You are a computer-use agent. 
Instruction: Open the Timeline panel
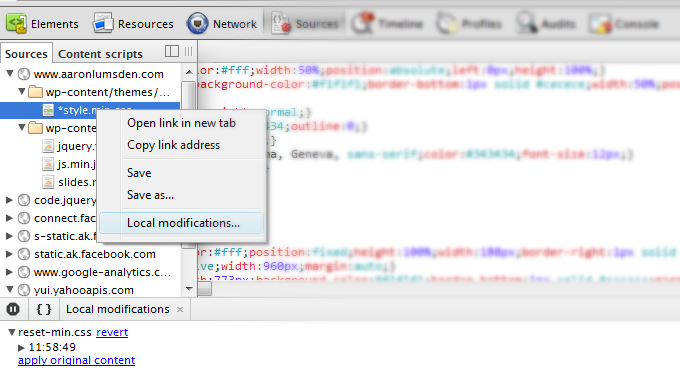coord(387,24)
